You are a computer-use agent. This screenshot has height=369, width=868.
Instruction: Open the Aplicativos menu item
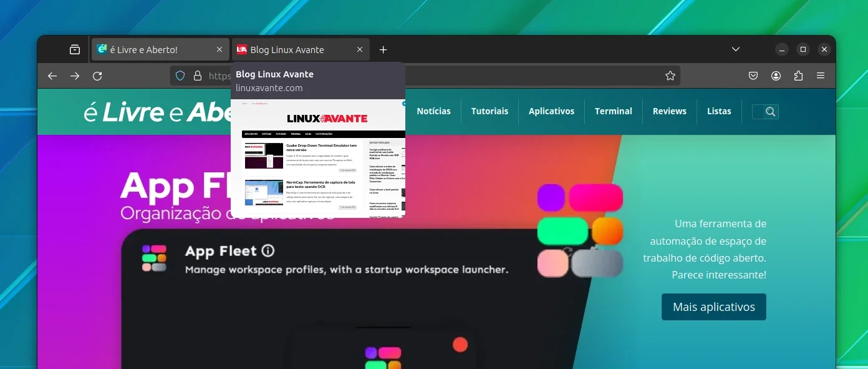(x=551, y=111)
